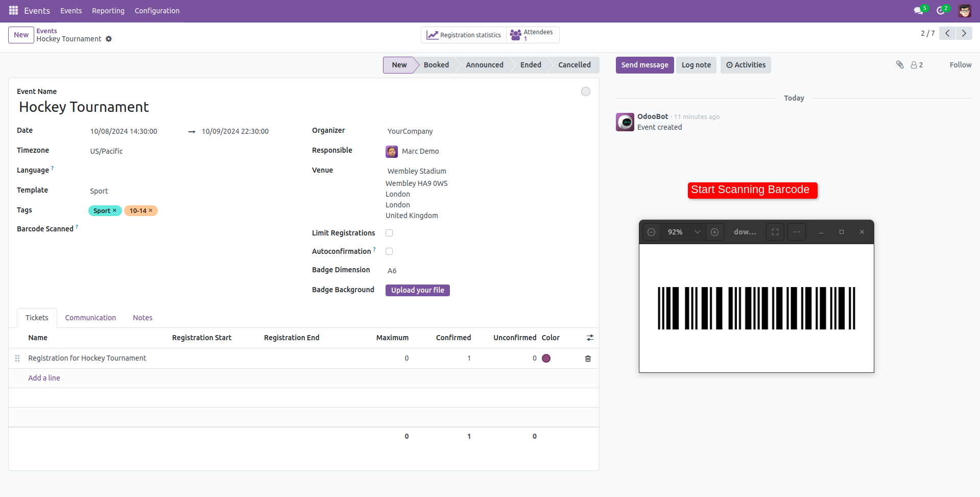The height and width of the screenshot is (497, 980).
Task: Remove the Sport tag
Action: [x=114, y=210]
